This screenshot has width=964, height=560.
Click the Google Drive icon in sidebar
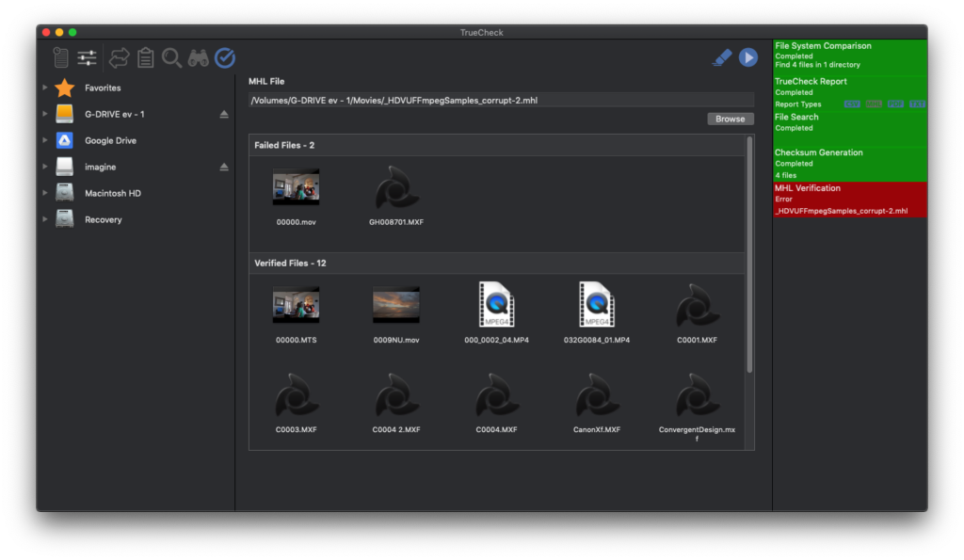[x=65, y=140]
